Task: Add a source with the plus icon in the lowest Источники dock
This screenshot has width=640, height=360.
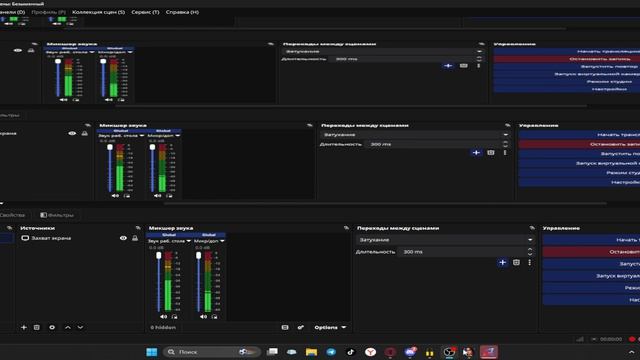Action: pyautogui.click(x=24, y=327)
